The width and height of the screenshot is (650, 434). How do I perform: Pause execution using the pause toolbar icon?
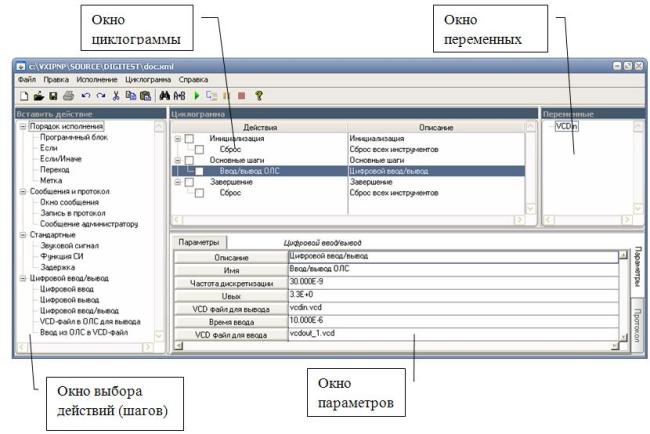click(226, 96)
